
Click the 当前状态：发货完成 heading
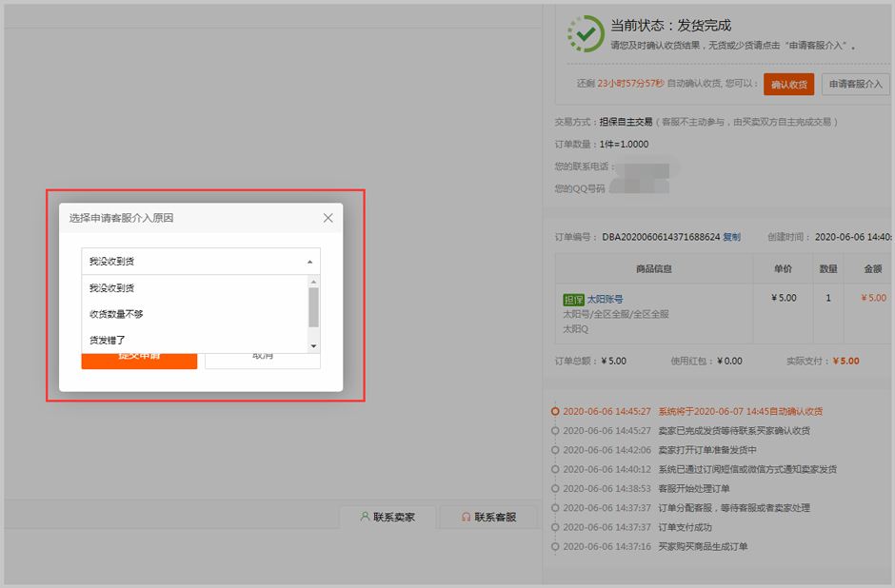click(670, 26)
